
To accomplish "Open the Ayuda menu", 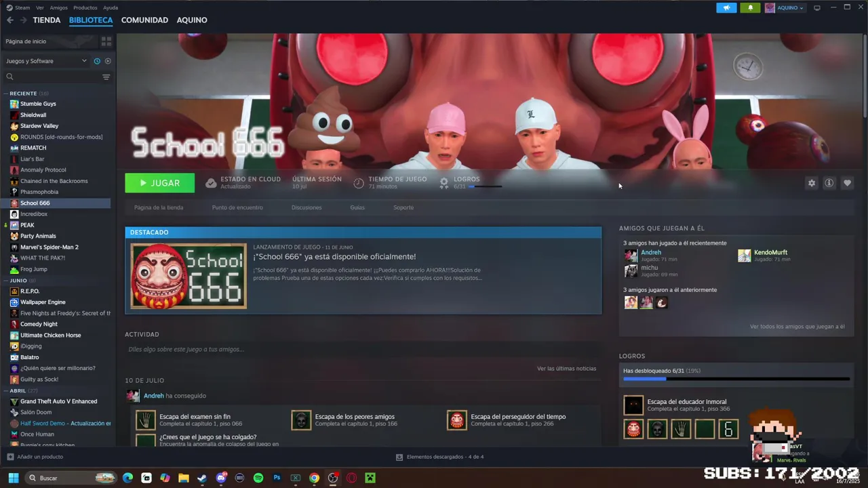I will pyautogui.click(x=111, y=7).
